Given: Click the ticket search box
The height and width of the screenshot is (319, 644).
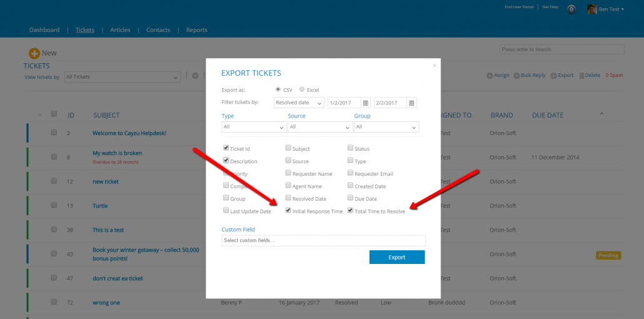Looking at the screenshot, I should coord(562,49).
